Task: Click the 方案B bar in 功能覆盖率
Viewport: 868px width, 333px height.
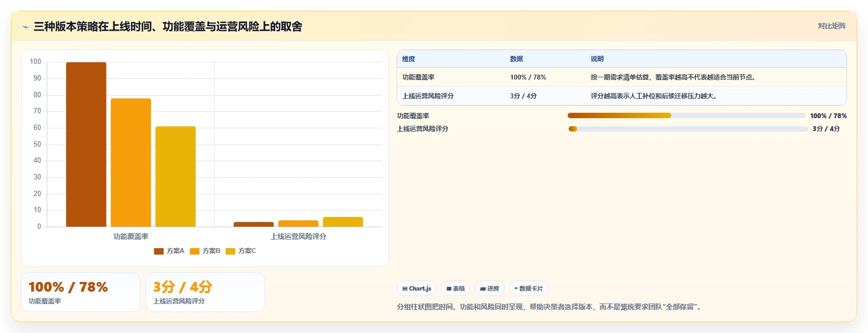Action: [131, 162]
